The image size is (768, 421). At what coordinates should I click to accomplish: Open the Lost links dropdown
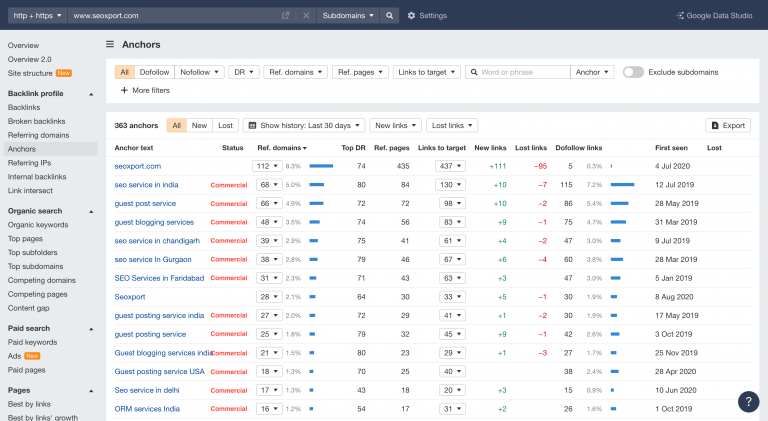click(452, 125)
